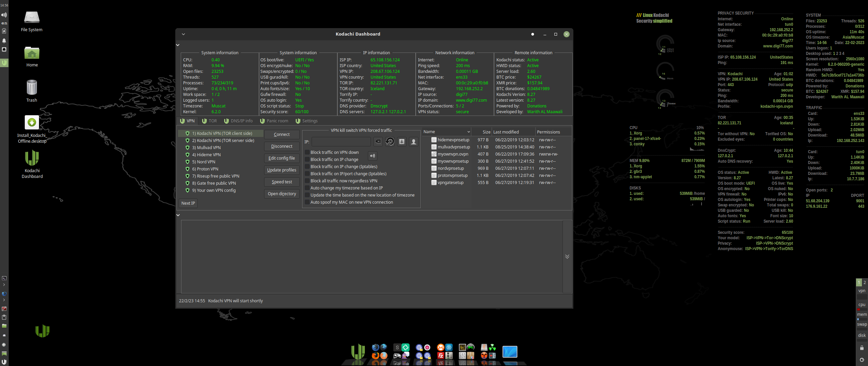Click the Last modified column header
Screen dimensions: 868x366
click(513, 132)
